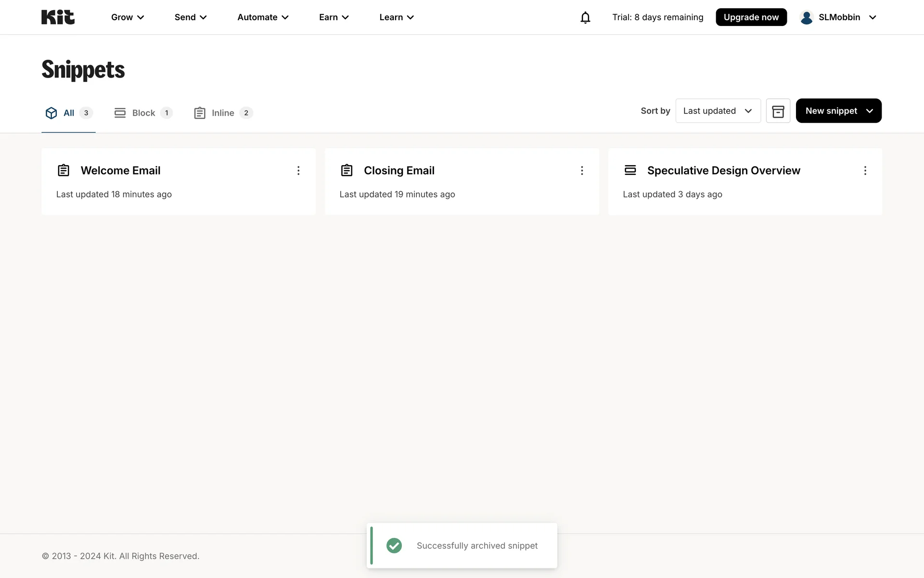Image resolution: width=924 pixels, height=578 pixels.
Task: Open the Learn navigation menu
Action: (396, 17)
